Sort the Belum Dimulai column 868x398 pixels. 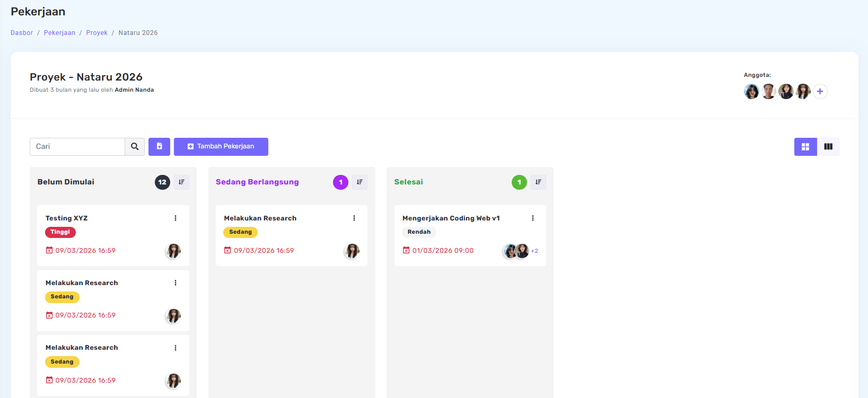[181, 182]
